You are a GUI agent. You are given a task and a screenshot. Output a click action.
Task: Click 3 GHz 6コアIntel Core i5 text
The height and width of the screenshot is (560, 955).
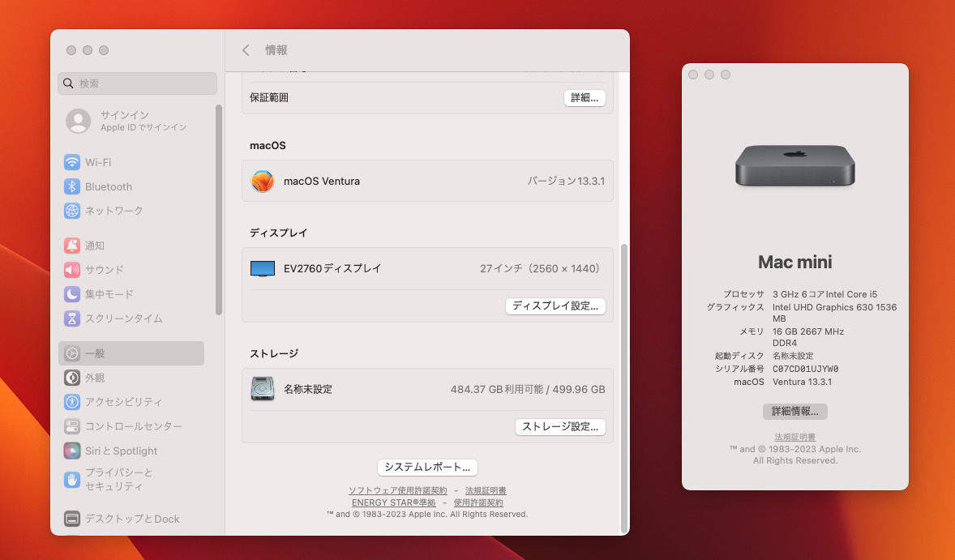[824, 294]
